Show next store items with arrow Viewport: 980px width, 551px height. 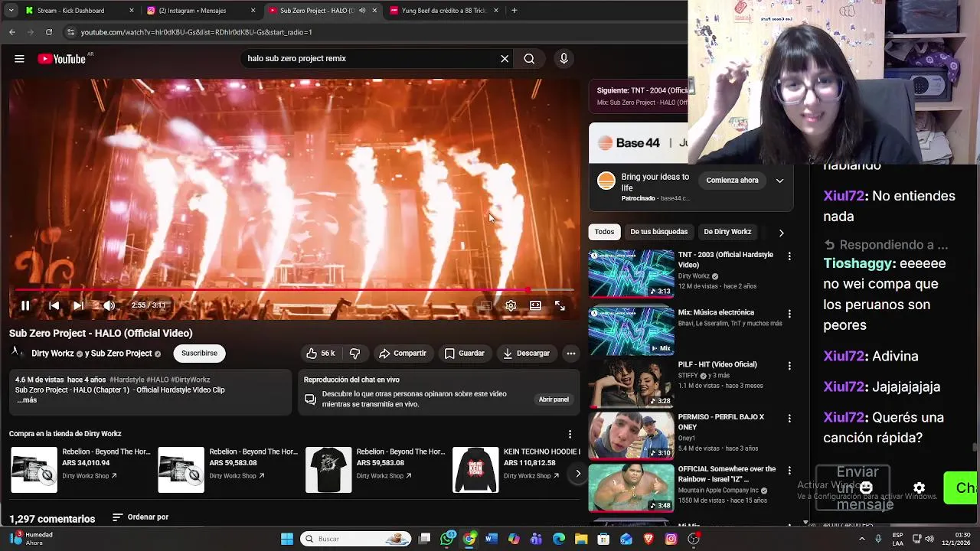pyautogui.click(x=578, y=474)
